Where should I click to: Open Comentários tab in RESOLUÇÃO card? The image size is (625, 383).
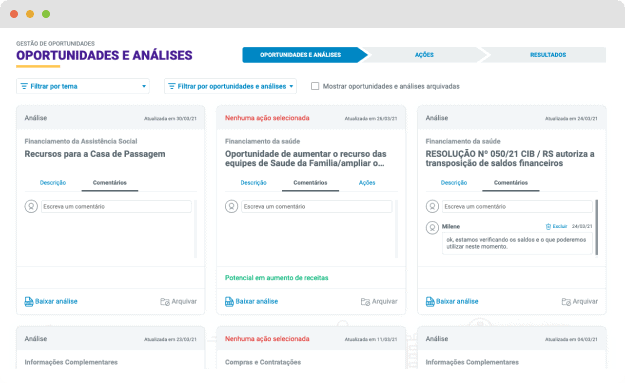[511, 183]
